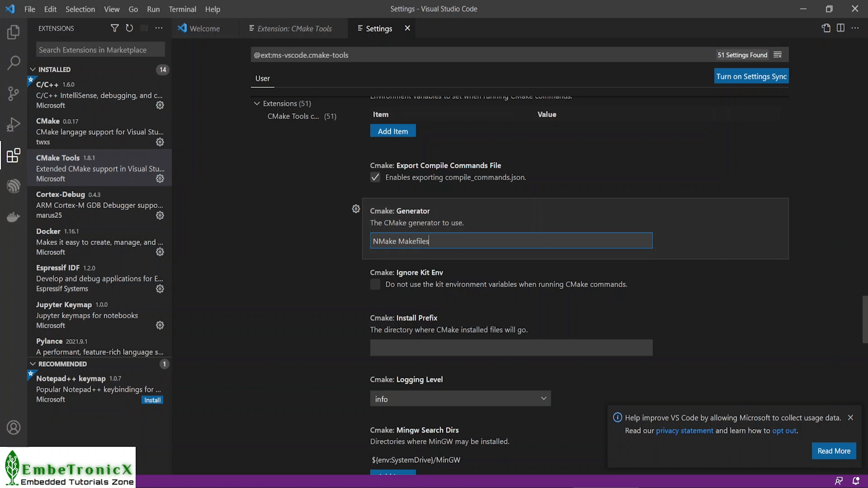Open the Espressif IDF activity bar icon
The width and height of the screenshot is (868, 488).
14,186
